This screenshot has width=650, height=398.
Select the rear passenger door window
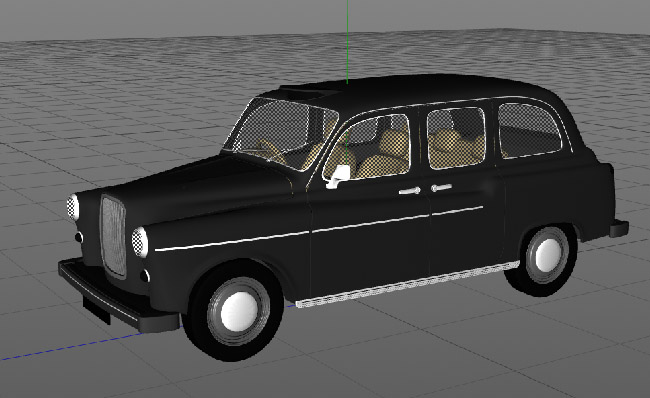(x=456, y=138)
